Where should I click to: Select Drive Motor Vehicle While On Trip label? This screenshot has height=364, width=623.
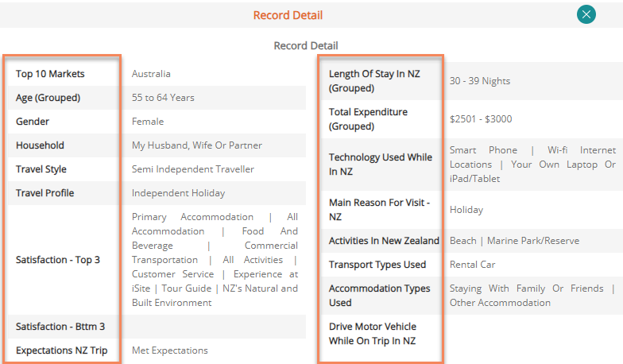(x=372, y=334)
